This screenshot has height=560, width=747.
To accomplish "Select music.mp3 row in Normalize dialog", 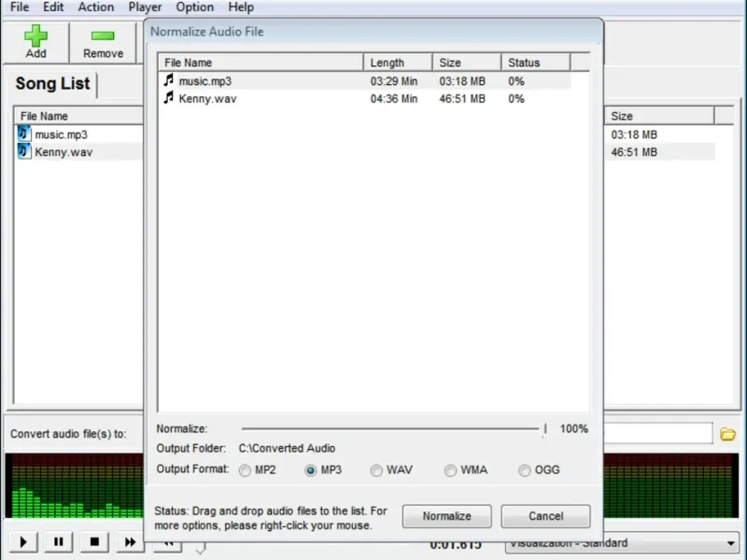I will click(x=365, y=81).
